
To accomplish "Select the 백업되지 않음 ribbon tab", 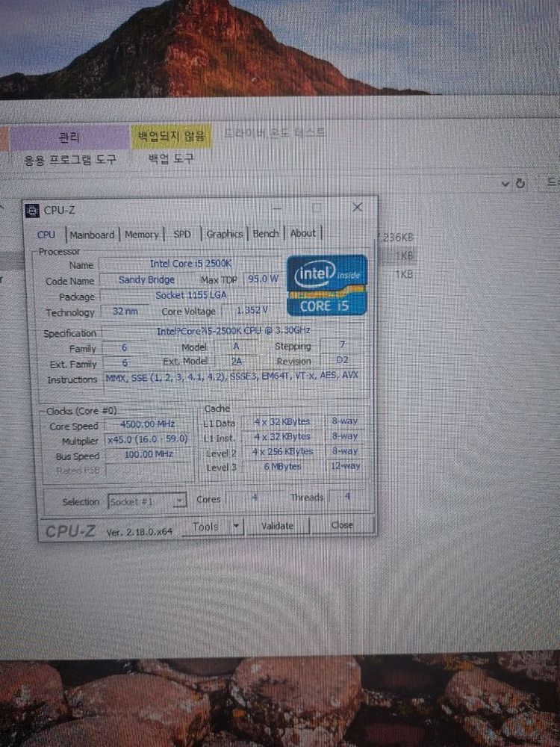I will [x=172, y=136].
